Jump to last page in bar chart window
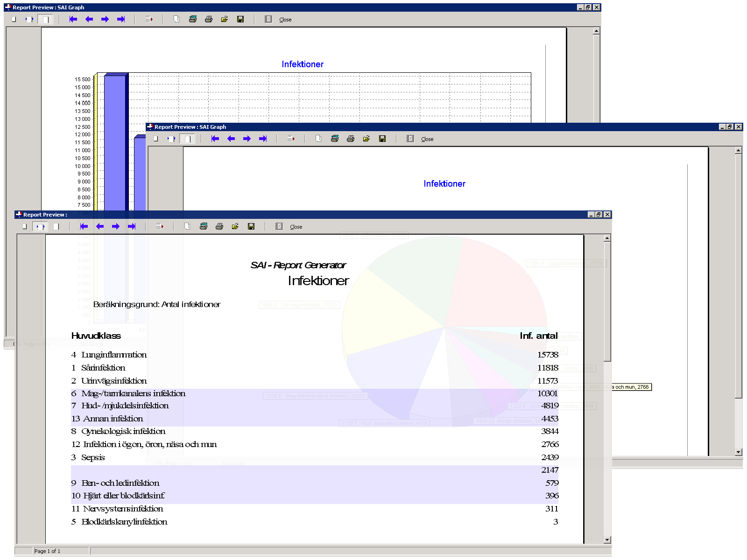 click(121, 19)
